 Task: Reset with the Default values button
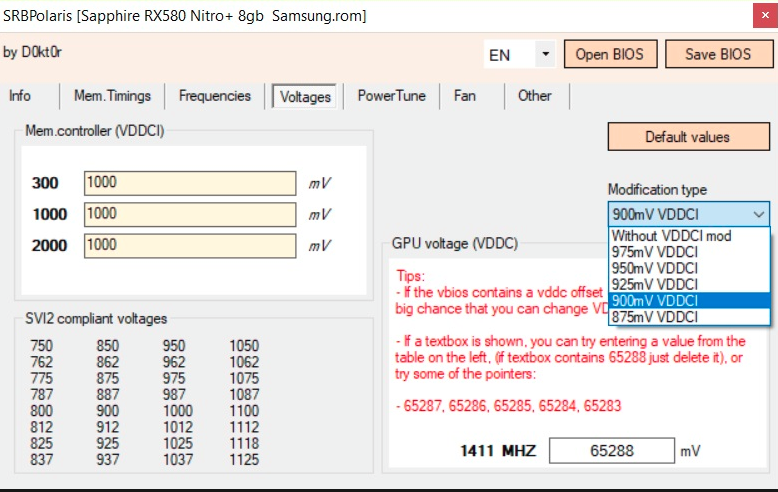[687, 137]
